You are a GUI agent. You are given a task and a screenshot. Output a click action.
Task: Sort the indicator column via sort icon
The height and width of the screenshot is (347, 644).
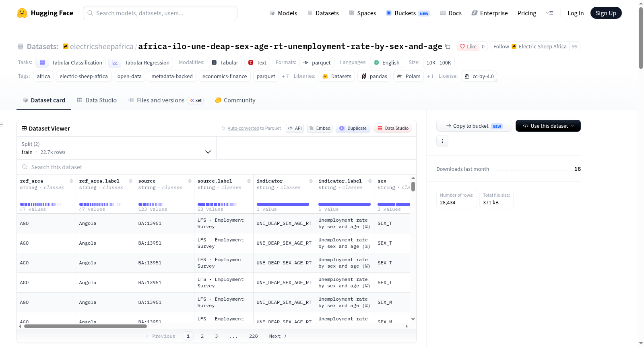(x=311, y=181)
